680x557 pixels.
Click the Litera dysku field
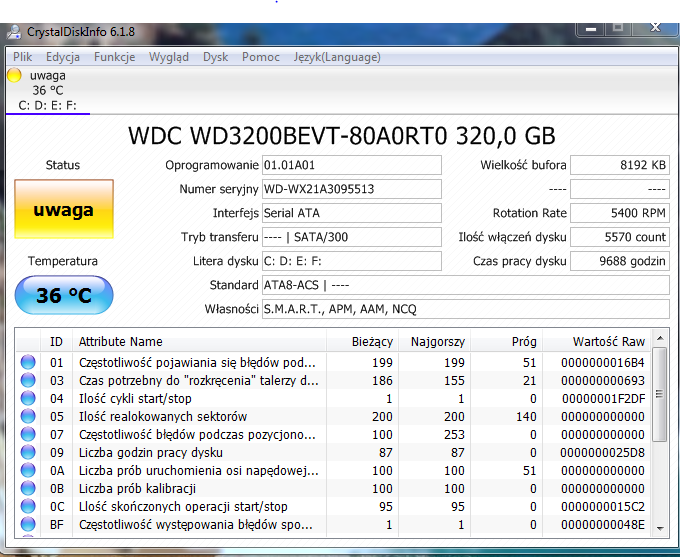352,261
